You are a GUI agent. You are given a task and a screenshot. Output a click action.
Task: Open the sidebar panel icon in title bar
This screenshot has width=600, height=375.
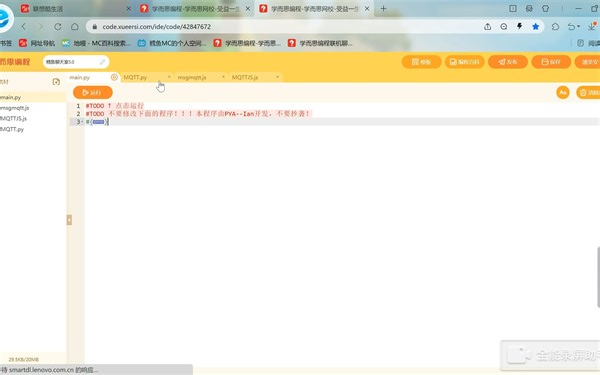(x=513, y=8)
